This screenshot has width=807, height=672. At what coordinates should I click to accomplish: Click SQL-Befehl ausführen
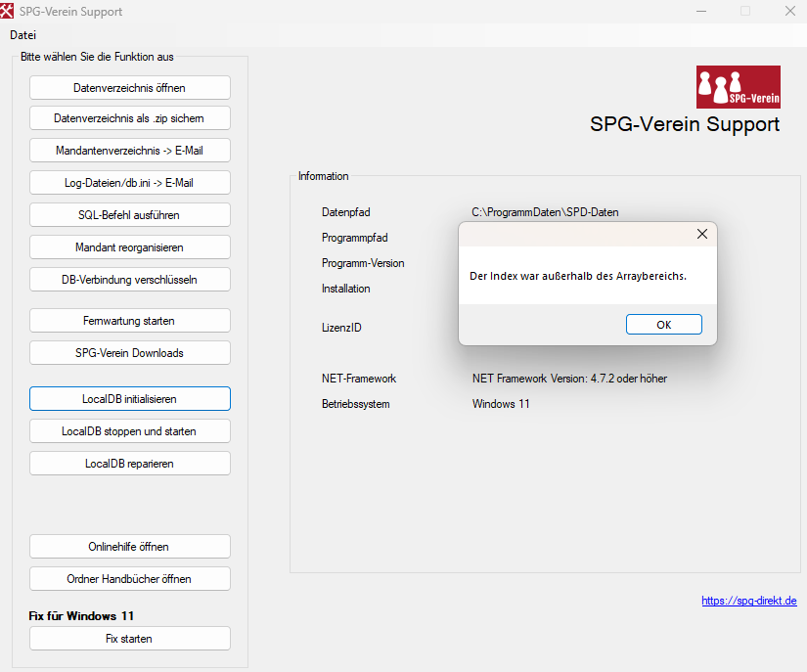click(130, 215)
